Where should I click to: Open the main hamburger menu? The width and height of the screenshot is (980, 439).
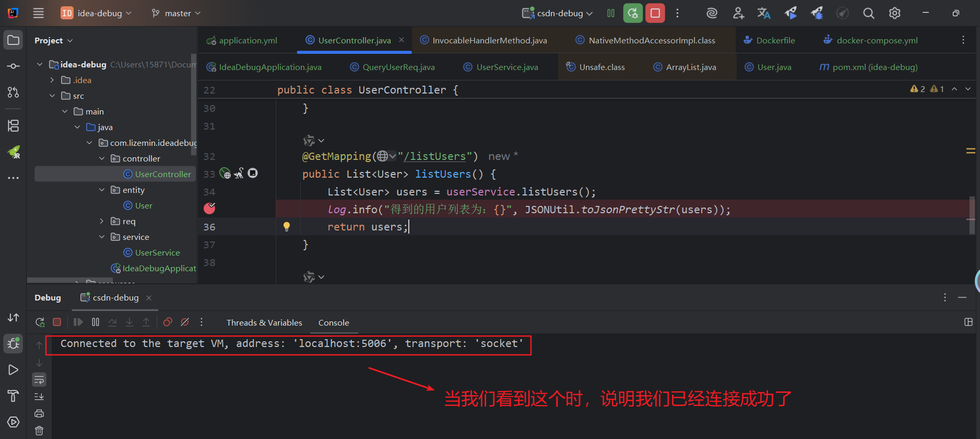click(x=39, y=13)
